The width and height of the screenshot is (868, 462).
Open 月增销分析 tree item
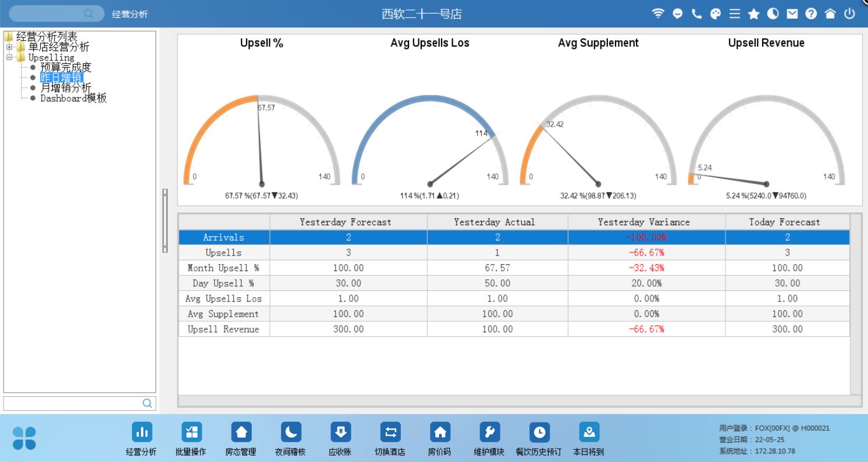66,88
